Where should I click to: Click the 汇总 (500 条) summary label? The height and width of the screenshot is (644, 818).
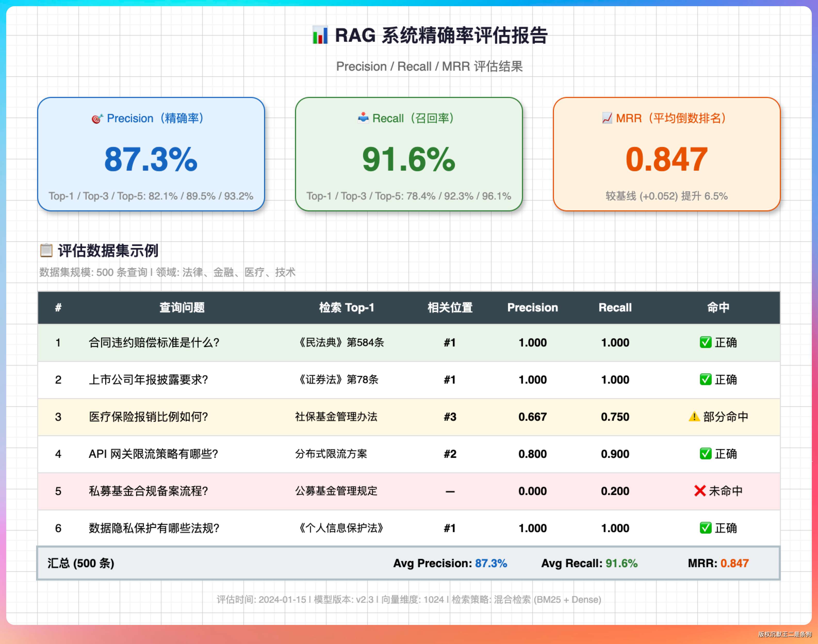[x=81, y=563]
